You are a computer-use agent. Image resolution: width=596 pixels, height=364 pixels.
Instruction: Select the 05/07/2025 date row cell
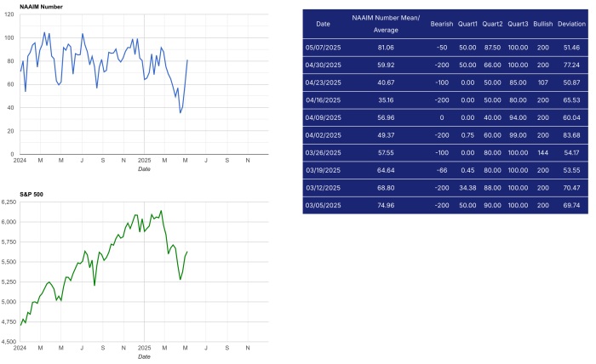pos(323,47)
